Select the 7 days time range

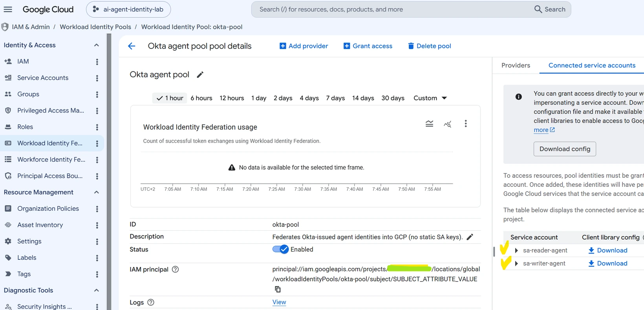point(335,98)
